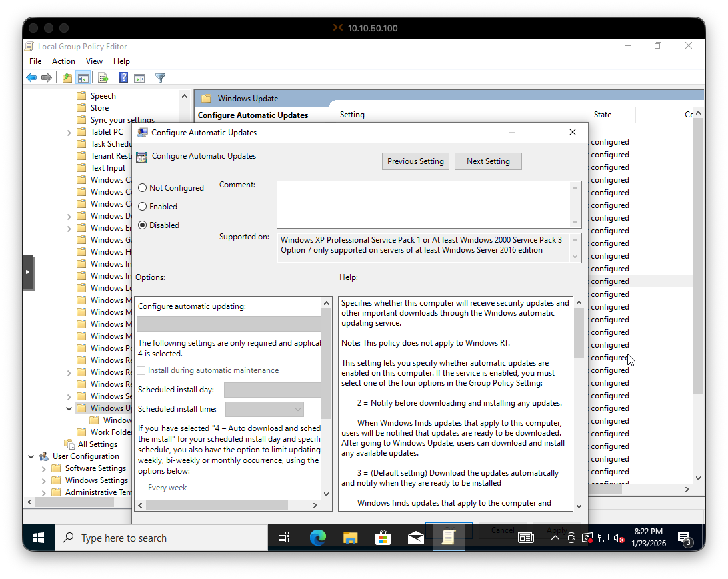
Task: Toggle the Show/Hide Console Tree icon
Action: 83,78
